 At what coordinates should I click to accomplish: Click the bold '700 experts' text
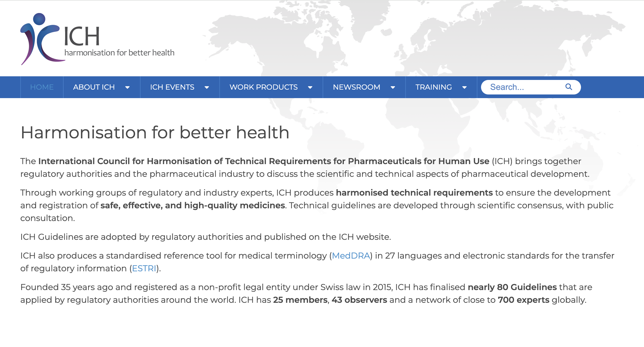(x=523, y=300)
